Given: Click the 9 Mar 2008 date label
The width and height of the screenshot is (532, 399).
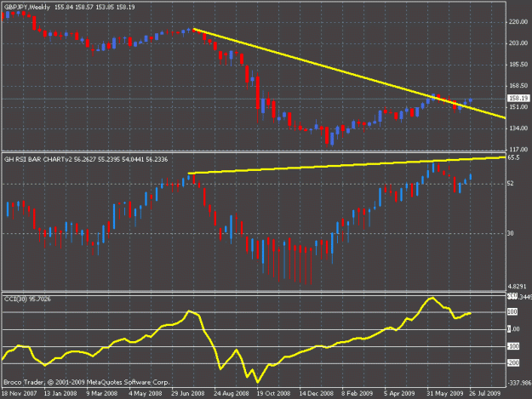Looking at the screenshot, I should [x=101, y=393].
